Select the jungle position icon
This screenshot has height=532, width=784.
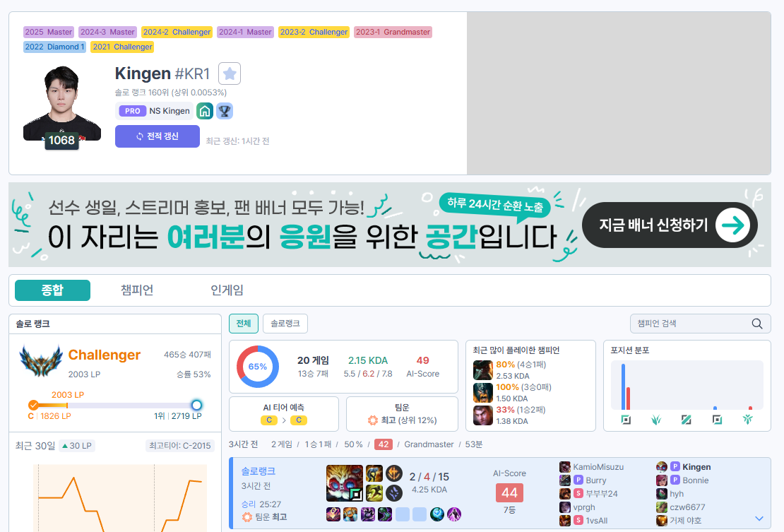656,420
